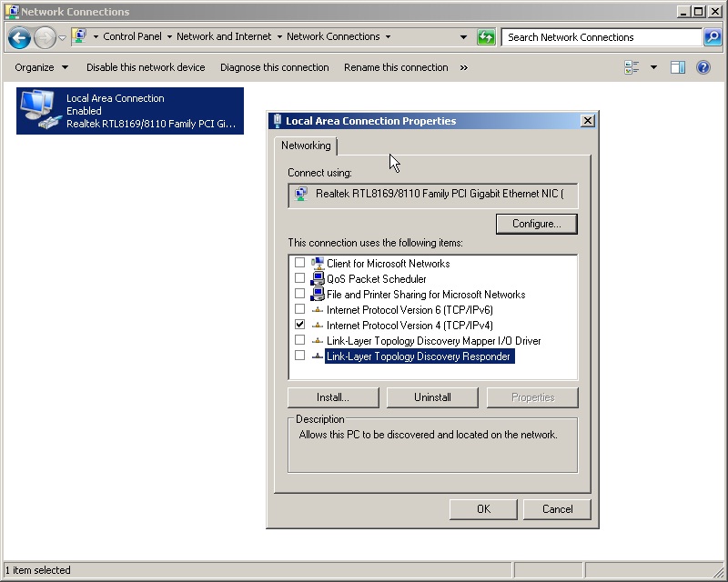Screen dimensions: 728x582
Task: Click Diagnose this connection
Action: click(x=275, y=67)
